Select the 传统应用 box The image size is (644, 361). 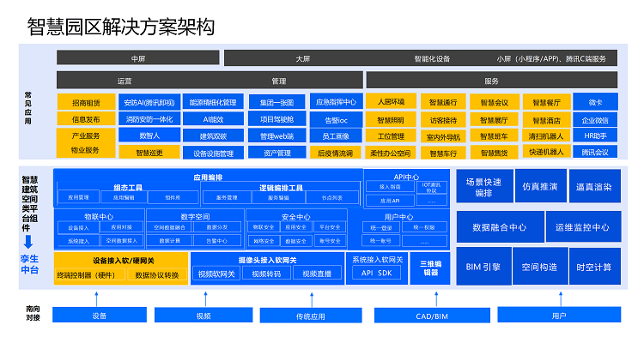(311, 316)
